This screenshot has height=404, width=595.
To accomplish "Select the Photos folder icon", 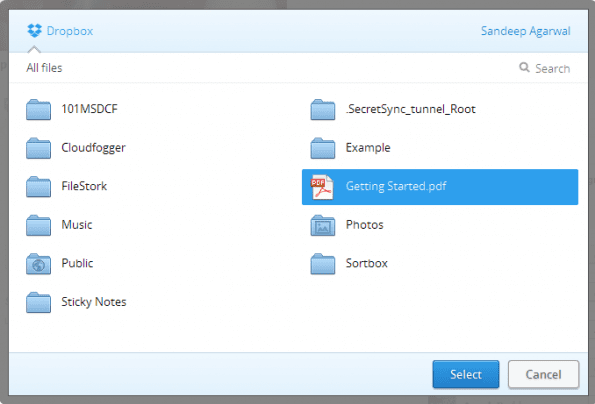I will [323, 225].
